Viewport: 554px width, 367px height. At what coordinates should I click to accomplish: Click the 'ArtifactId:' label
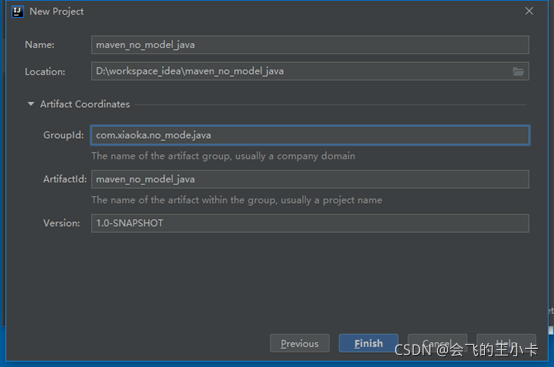(65, 179)
